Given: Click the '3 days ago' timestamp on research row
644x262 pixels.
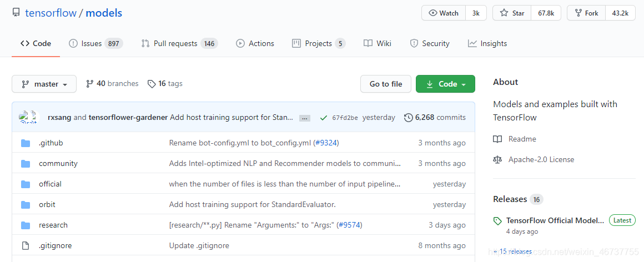Looking at the screenshot, I should 447,225.
